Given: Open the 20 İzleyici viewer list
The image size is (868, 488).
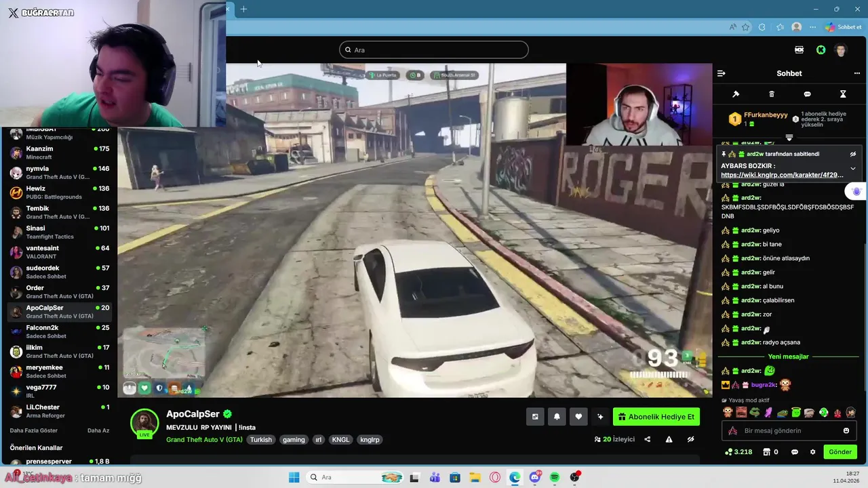Looking at the screenshot, I should (x=614, y=439).
